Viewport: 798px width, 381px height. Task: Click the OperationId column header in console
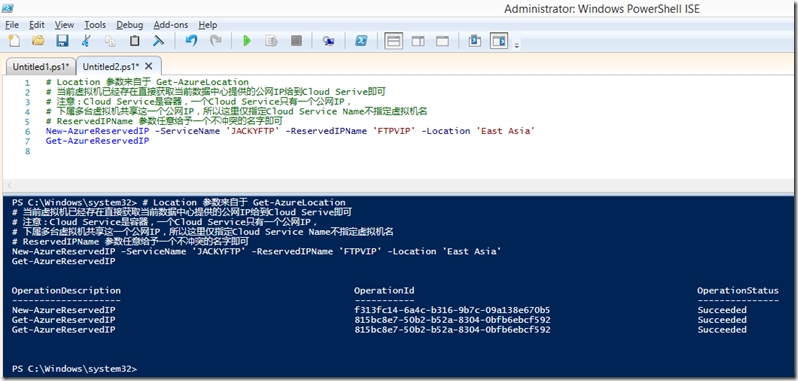click(384, 290)
